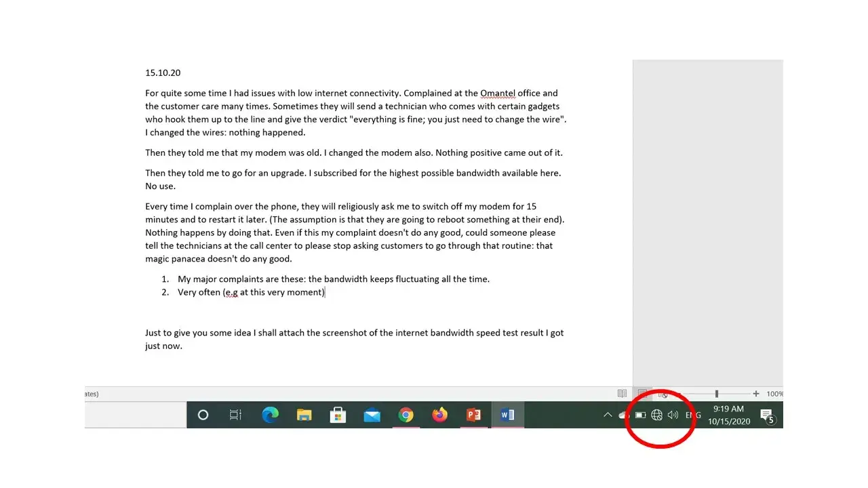Switch to Firefox on the taskbar
This screenshot has width=868, height=488.
tap(439, 415)
